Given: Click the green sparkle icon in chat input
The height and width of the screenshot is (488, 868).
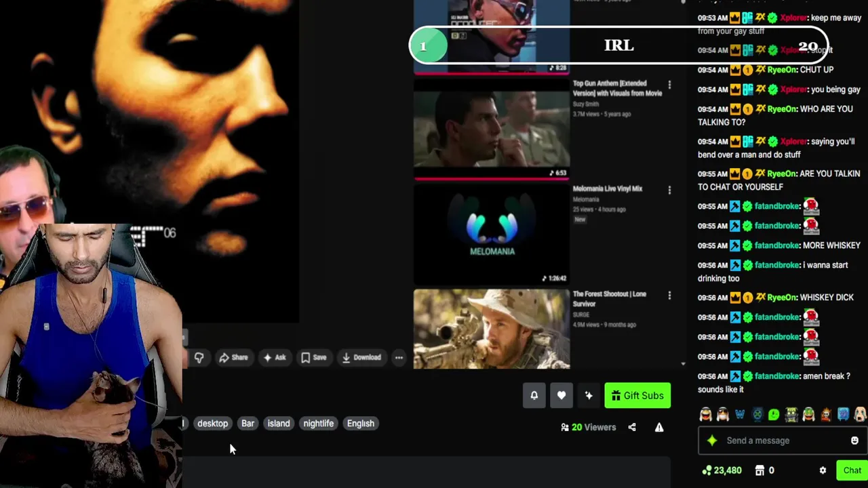Looking at the screenshot, I should pos(712,441).
